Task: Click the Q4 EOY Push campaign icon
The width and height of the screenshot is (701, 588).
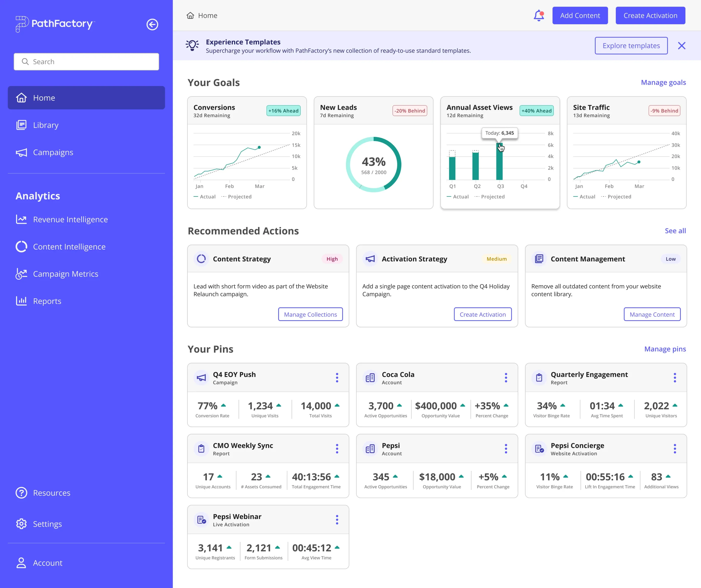Action: [x=201, y=377]
